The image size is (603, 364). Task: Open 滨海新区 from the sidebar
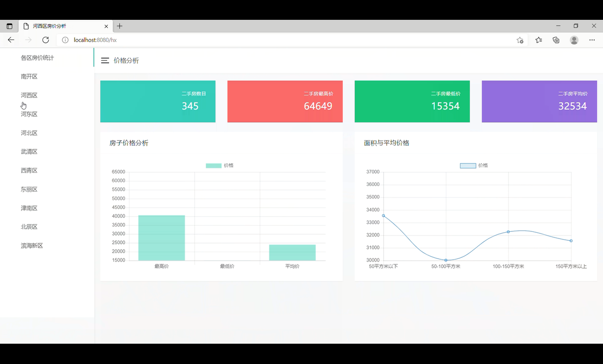32,245
